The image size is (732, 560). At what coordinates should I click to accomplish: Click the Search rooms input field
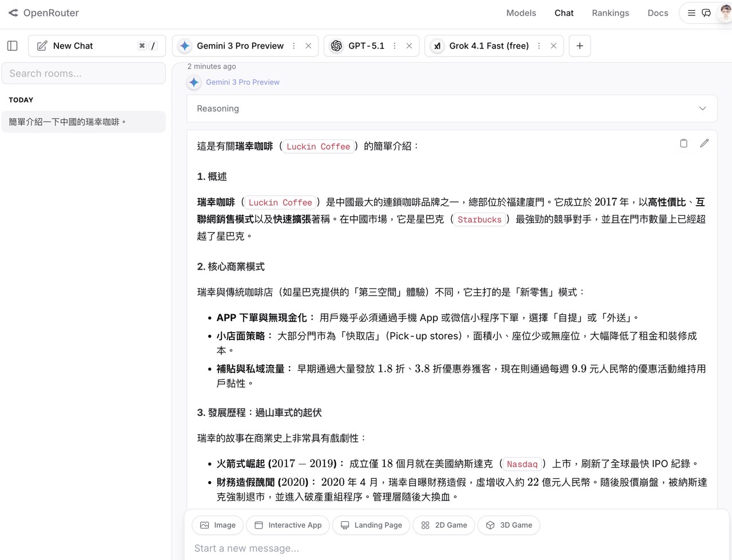[83, 74]
